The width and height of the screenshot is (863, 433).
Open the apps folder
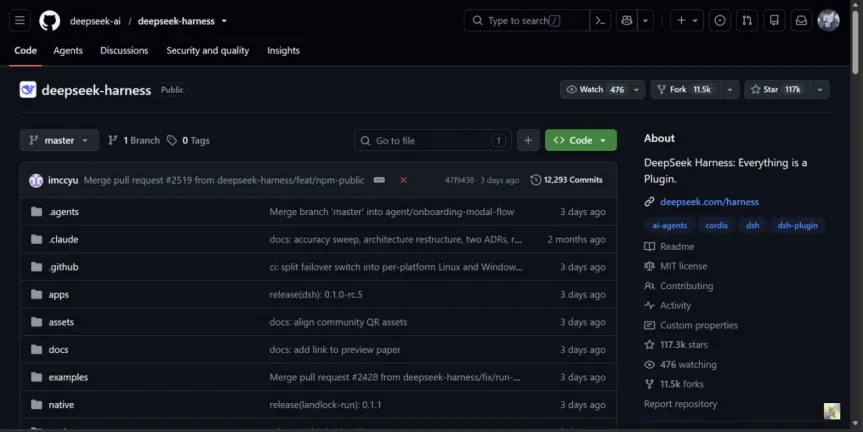pos(58,294)
